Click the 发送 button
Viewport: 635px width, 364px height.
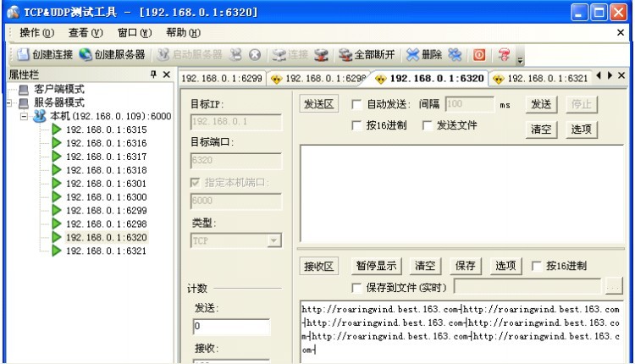point(540,105)
